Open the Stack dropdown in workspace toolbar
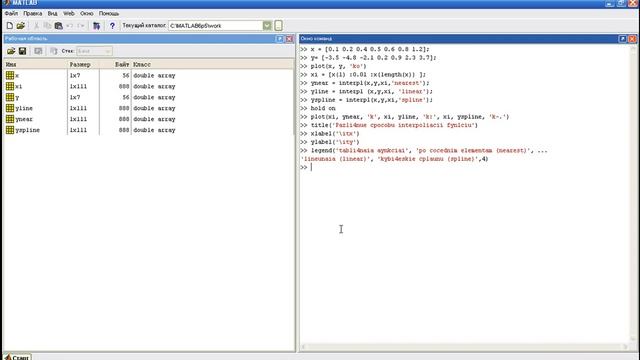The image size is (640, 360). 94,51
